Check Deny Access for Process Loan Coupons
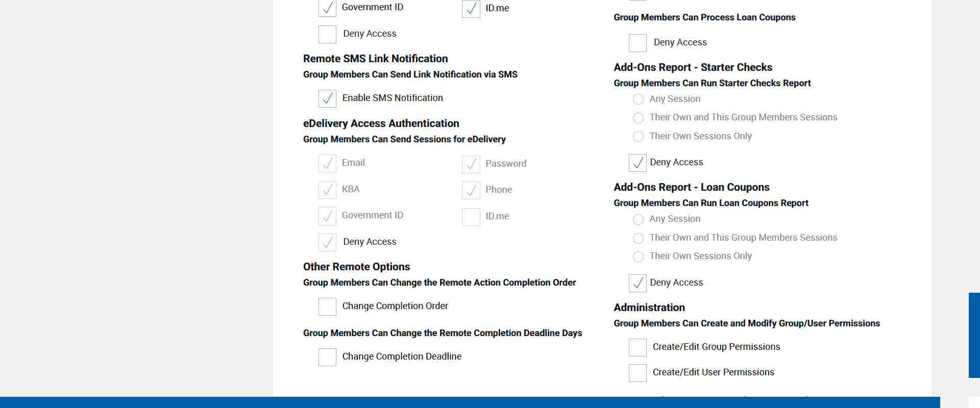The width and height of the screenshot is (980, 408). (638, 43)
